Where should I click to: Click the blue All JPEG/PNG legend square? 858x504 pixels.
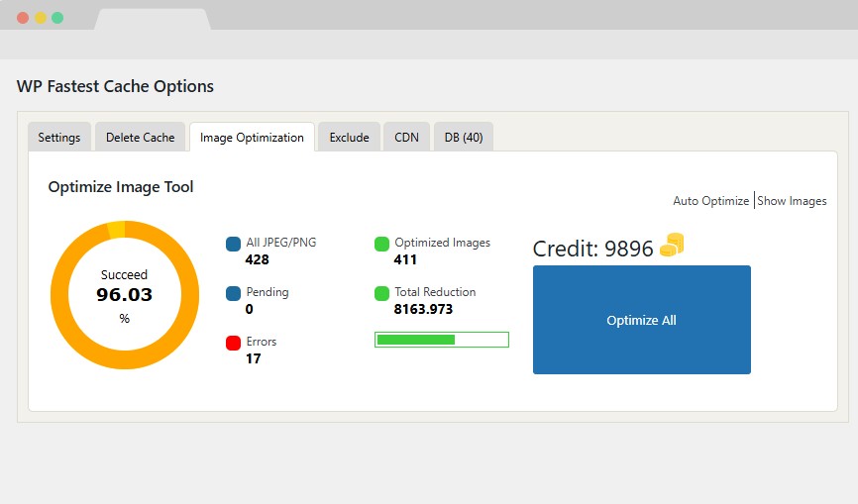[233, 244]
